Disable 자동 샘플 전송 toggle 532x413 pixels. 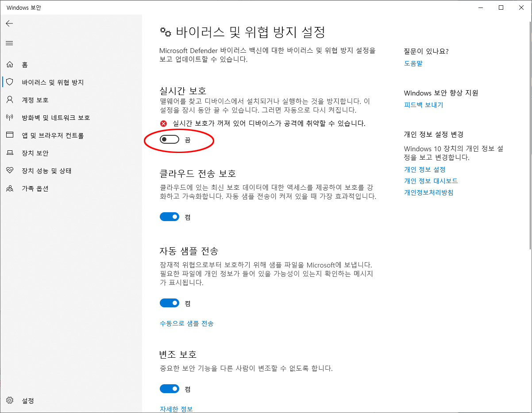(170, 303)
